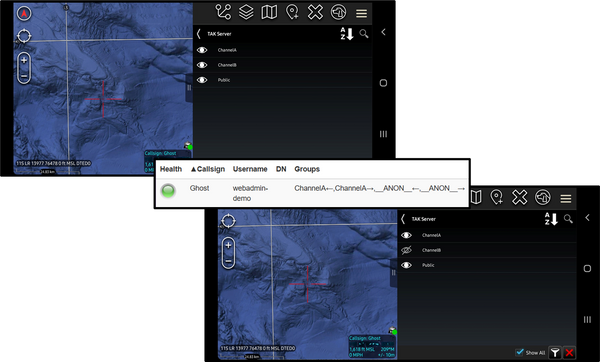Viewport: 600px width, 362px height.
Task: Open the route planner tool icon
Action: 223,12
